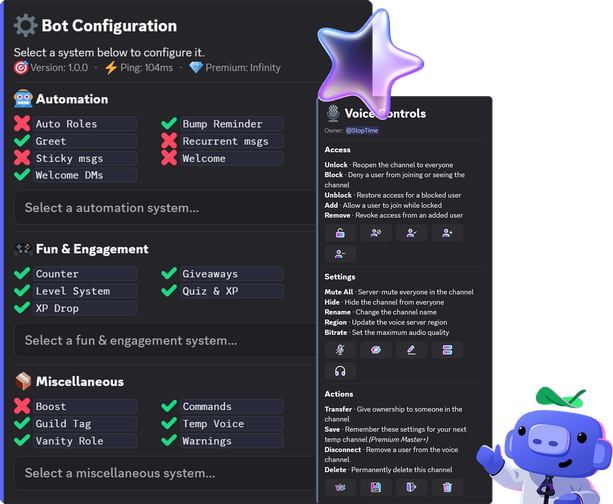Image resolution: width=613 pixels, height=504 pixels.
Task: Click the Delete channel trash icon
Action: (x=447, y=487)
